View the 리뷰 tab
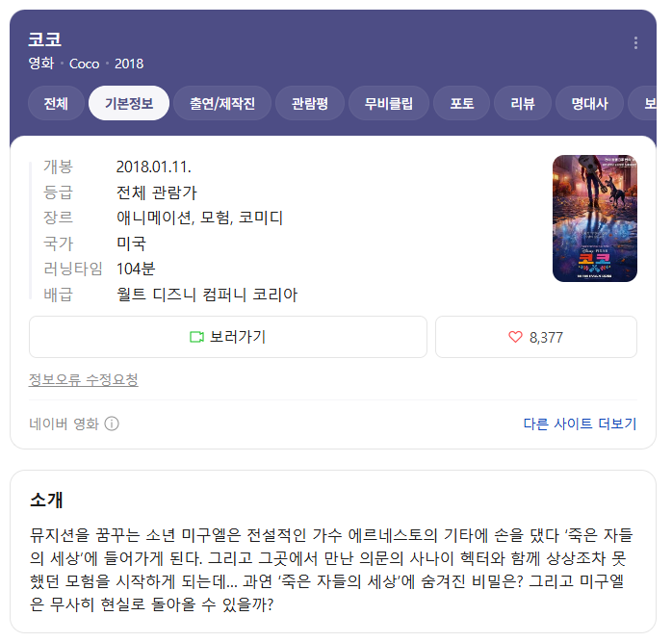 tap(523, 103)
